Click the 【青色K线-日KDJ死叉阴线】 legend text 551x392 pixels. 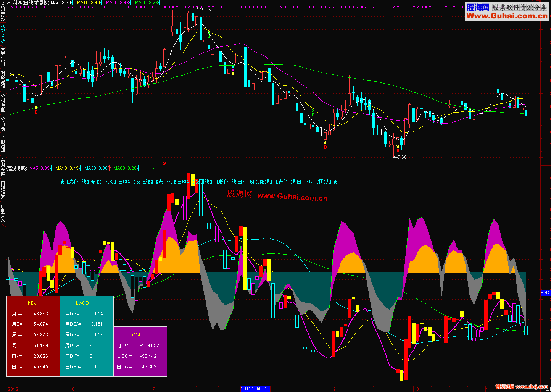303,182
